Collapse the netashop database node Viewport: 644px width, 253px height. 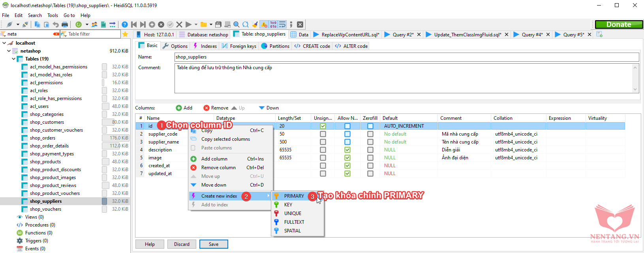pos(9,51)
